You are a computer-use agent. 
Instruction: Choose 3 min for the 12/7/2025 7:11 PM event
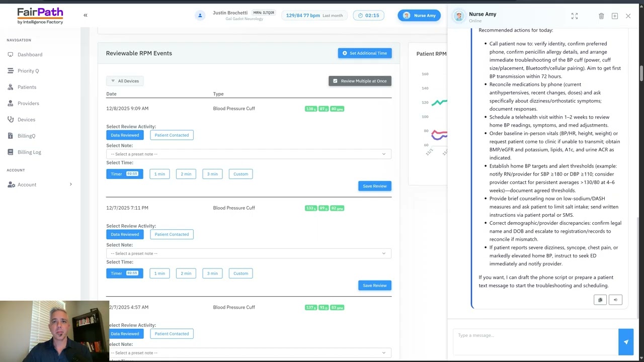click(x=212, y=274)
